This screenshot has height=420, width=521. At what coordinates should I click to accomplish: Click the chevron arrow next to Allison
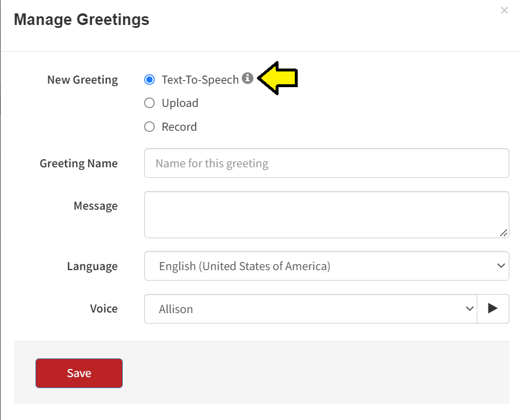tap(469, 309)
